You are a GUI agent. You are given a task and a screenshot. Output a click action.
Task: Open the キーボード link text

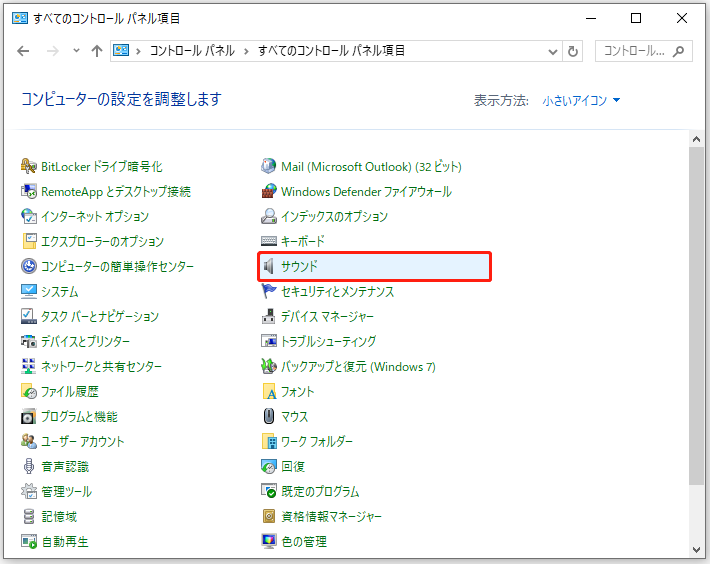(x=303, y=241)
